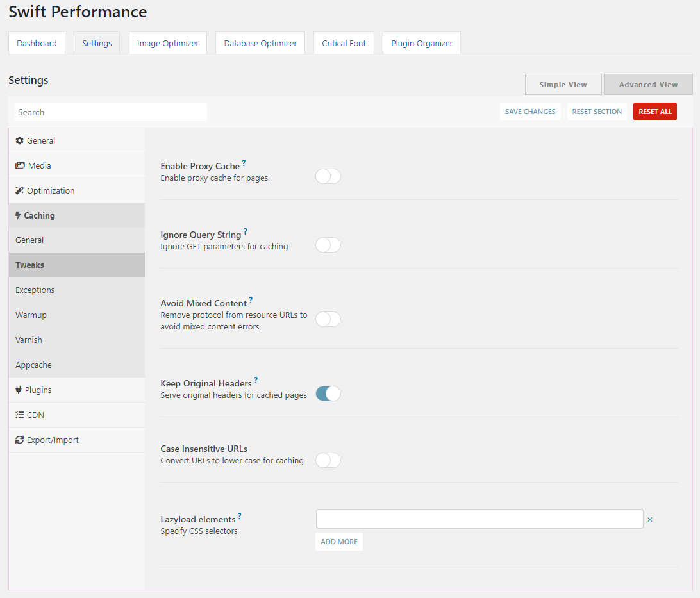
Task: Click the SAVE CHANGES button
Action: tap(530, 112)
